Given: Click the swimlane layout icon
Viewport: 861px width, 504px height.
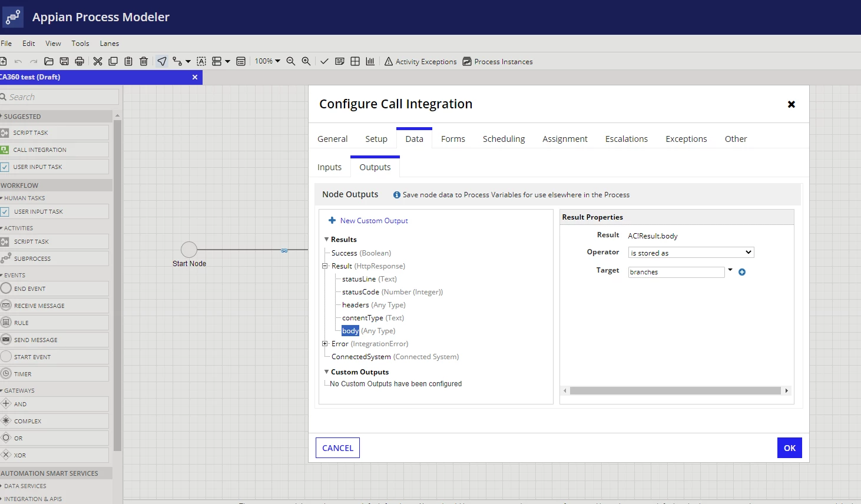Looking at the screenshot, I should [217, 61].
